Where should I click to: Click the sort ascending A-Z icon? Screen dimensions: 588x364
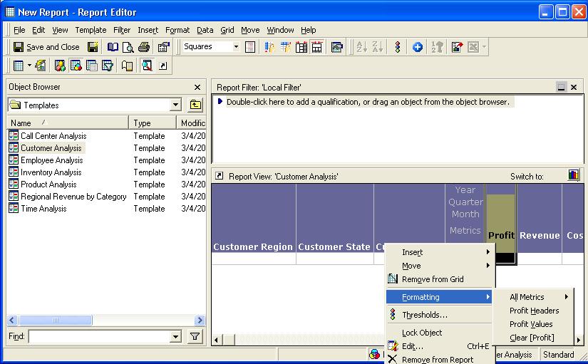pos(362,47)
